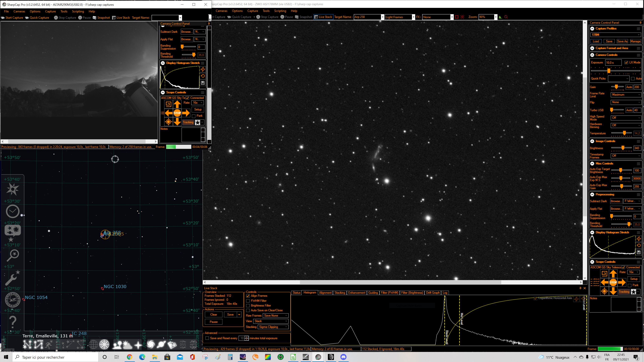Screen dimensions: 644x362
Task: Collapse the Misc Controls section
Action: (592, 164)
